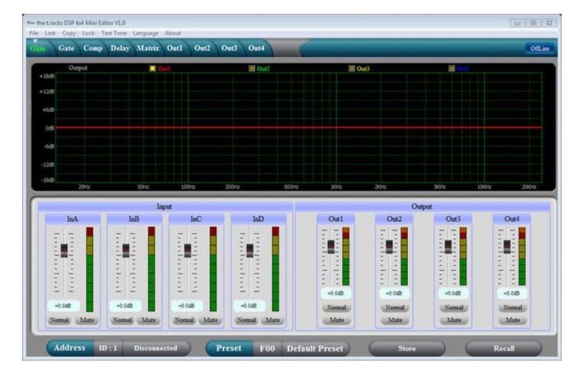Viewport: 588px width, 378px height.
Task: Click the InA gain fader handle
Action: pyautogui.click(x=64, y=250)
